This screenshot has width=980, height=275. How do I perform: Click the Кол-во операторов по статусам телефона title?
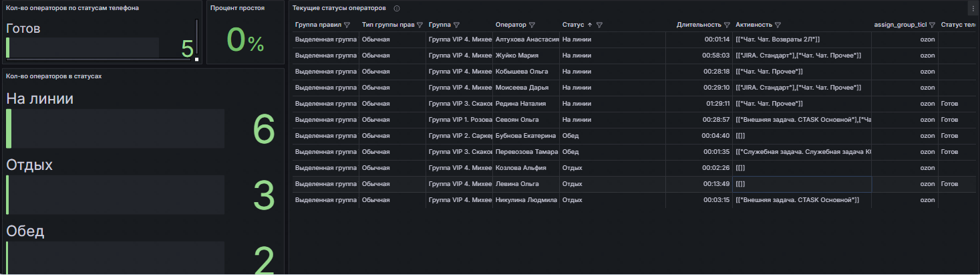coord(72,9)
